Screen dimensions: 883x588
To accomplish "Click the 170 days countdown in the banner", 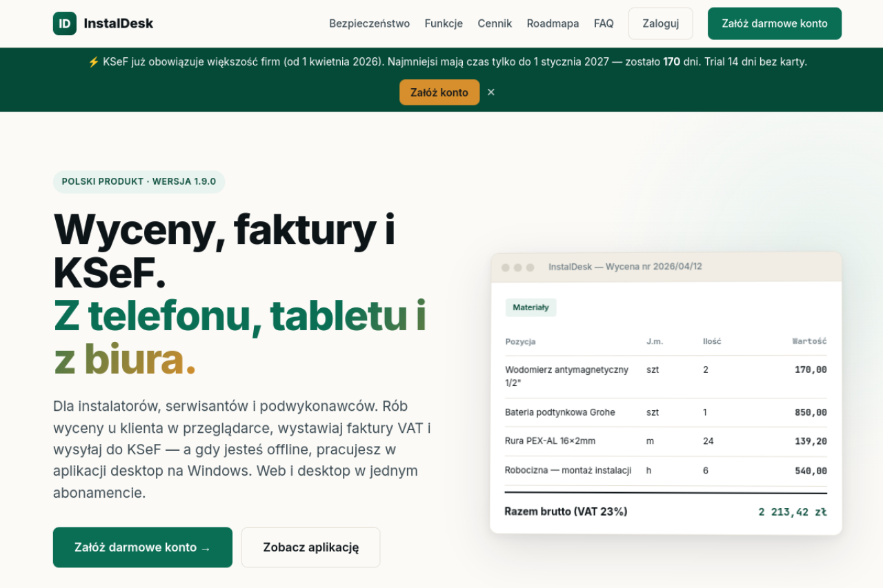I will tap(672, 62).
